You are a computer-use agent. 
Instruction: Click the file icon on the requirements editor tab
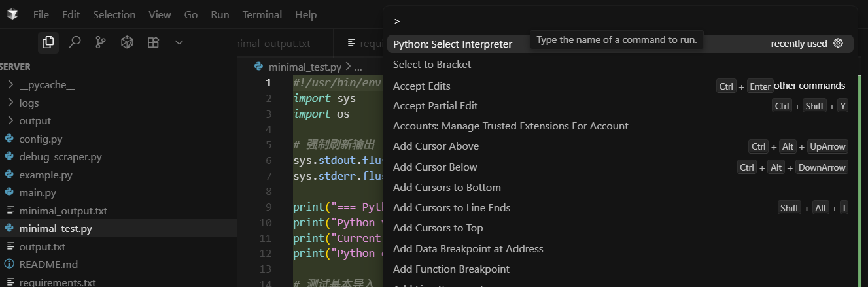352,43
